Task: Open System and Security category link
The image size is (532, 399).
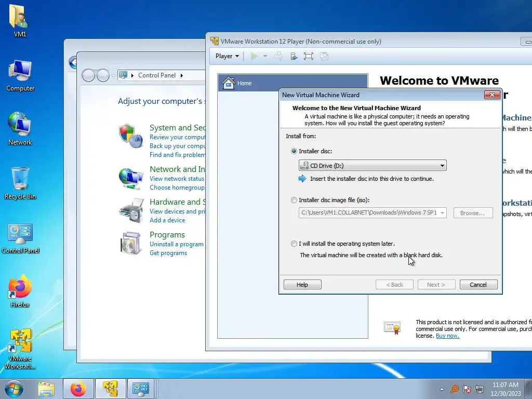Action: (178, 128)
